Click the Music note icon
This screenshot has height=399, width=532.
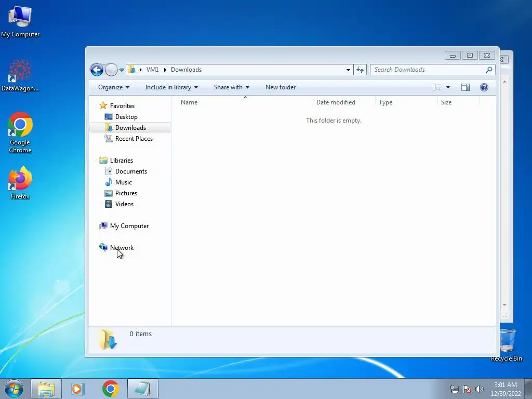point(109,182)
